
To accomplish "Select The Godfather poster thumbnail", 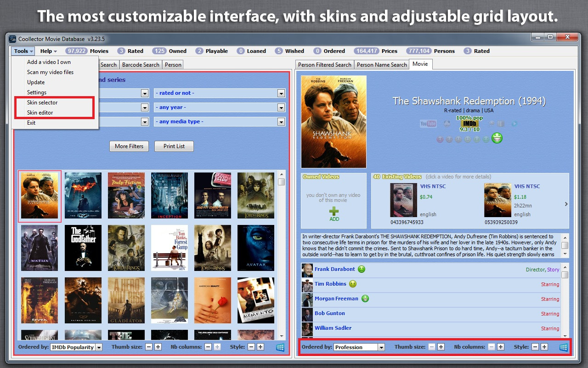I will tap(83, 248).
